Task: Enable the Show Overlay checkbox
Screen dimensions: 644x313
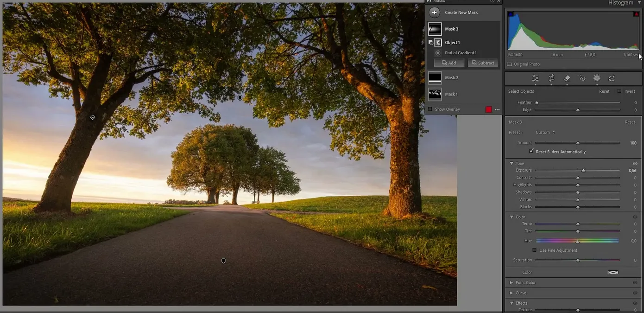Action: click(x=430, y=109)
